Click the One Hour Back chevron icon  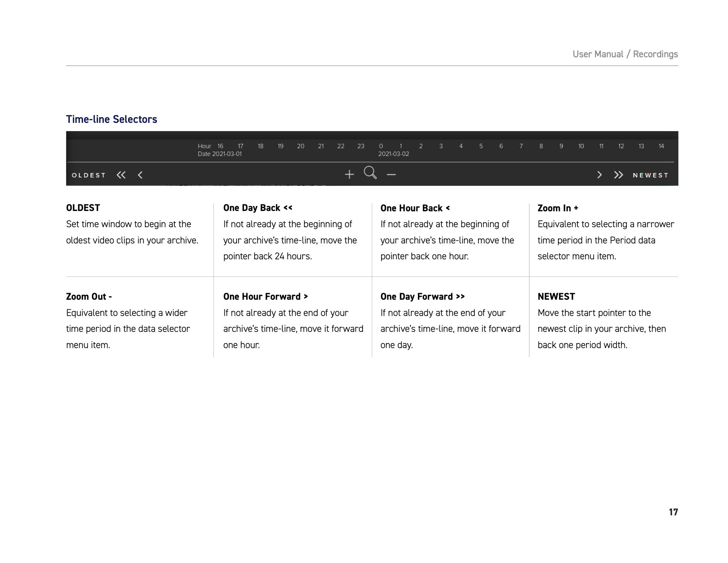[x=140, y=175]
